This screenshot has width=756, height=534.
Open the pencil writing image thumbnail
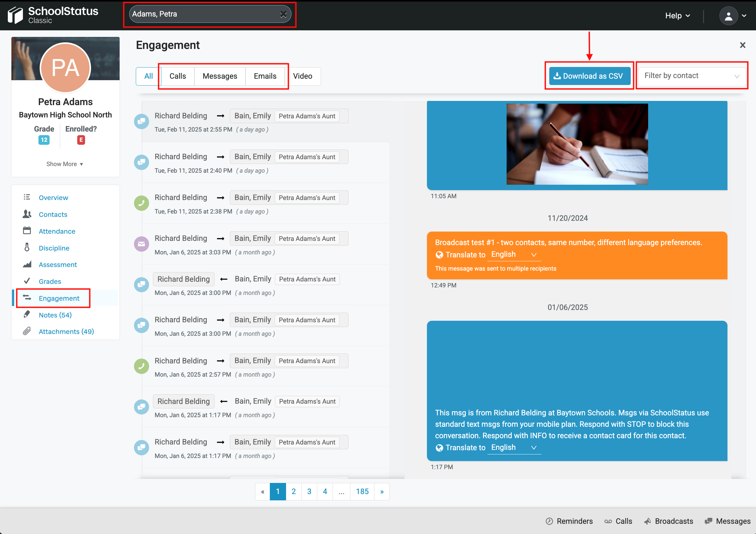(x=577, y=144)
